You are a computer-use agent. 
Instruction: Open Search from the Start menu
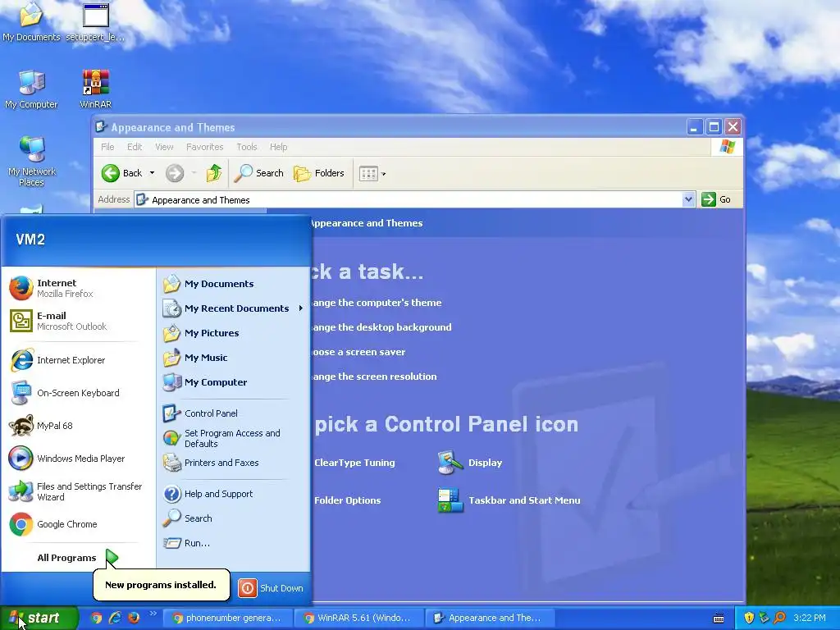[233, 518]
